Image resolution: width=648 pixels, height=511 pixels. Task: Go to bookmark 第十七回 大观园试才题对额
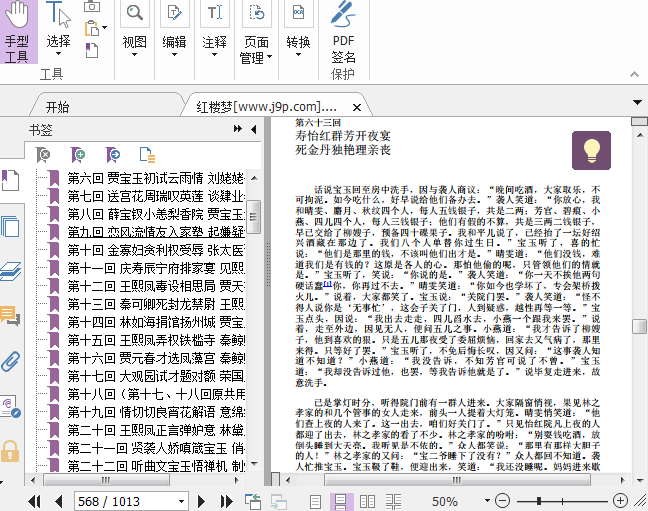pyautogui.click(x=156, y=376)
